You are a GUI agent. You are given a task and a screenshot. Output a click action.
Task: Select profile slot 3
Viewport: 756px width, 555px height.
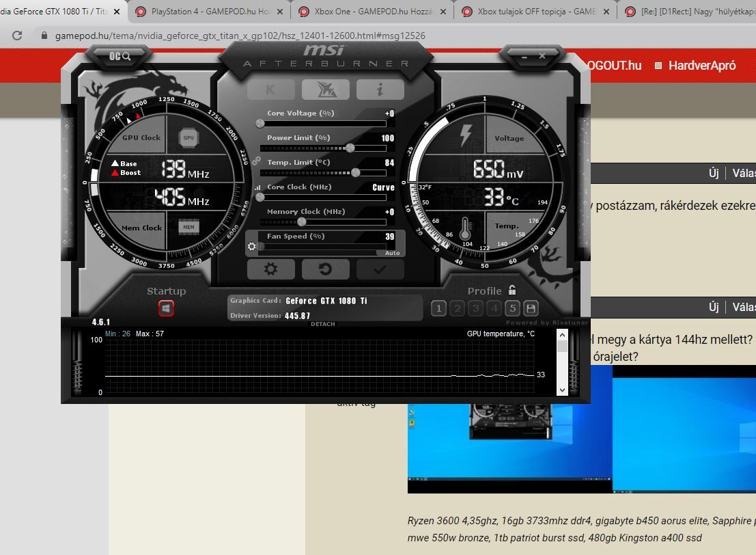pyautogui.click(x=475, y=308)
